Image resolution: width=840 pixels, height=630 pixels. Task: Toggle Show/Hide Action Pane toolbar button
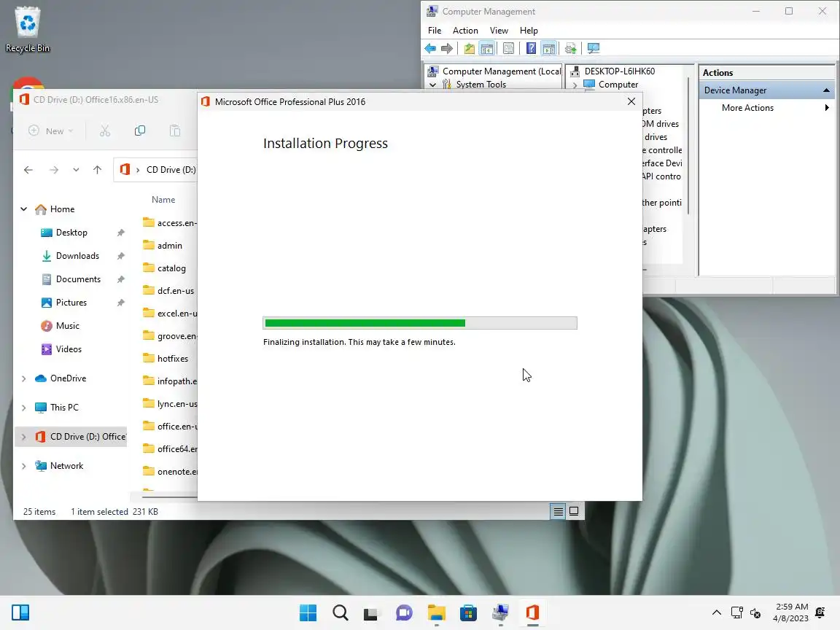[549, 49]
